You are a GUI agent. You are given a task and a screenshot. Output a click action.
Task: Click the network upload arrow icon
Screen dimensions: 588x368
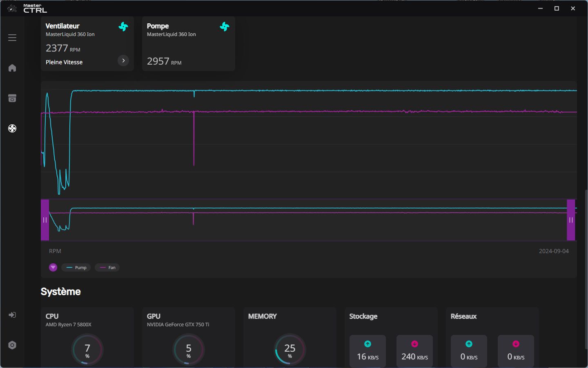pyautogui.click(x=469, y=344)
